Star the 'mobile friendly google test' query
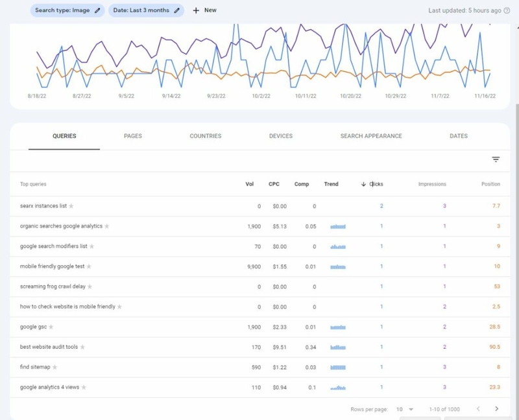Screen dimensions: 519x420 [89, 266]
